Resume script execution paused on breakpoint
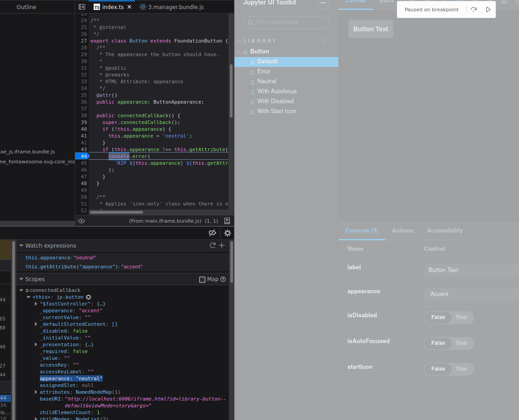 click(488, 9)
